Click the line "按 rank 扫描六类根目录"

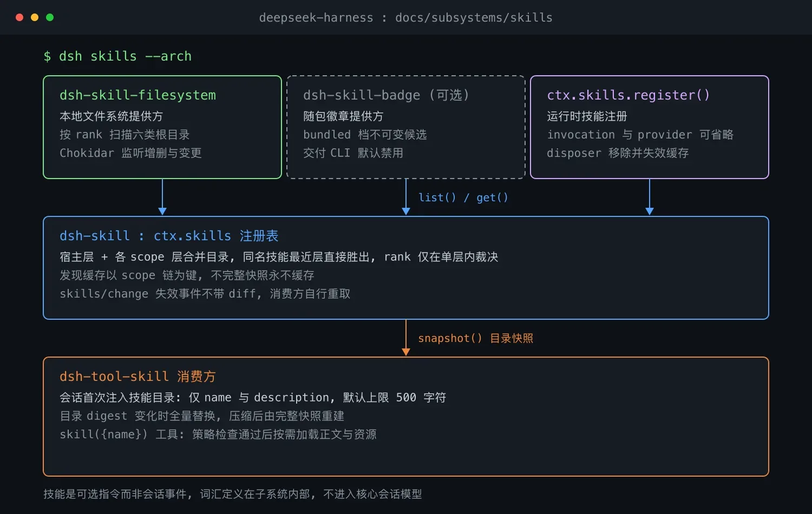(125, 135)
